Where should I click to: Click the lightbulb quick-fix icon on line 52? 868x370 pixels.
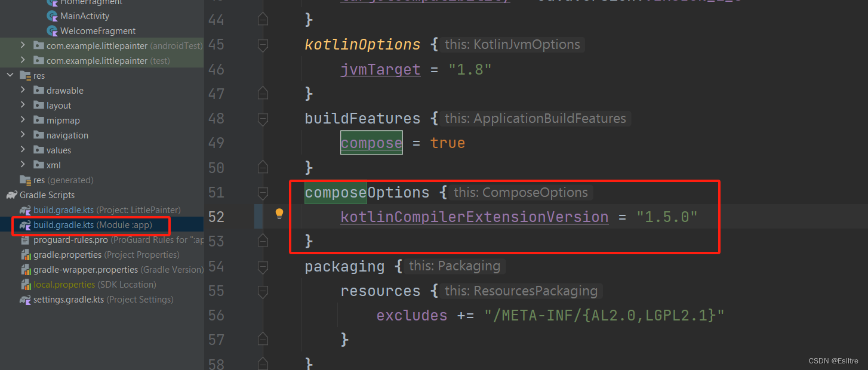pyautogui.click(x=279, y=213)
